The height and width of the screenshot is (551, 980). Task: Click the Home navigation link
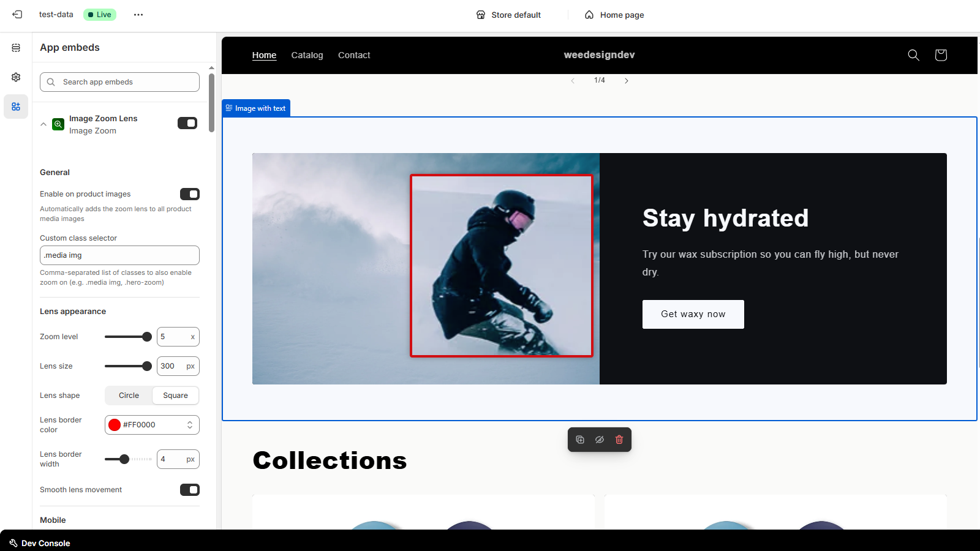coord(264,55)
